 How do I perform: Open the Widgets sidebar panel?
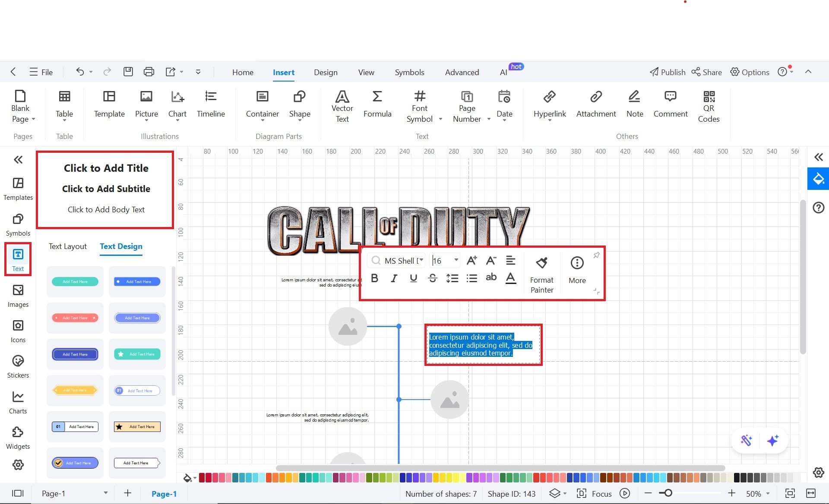pyautogui.click(x=18, y=438)
